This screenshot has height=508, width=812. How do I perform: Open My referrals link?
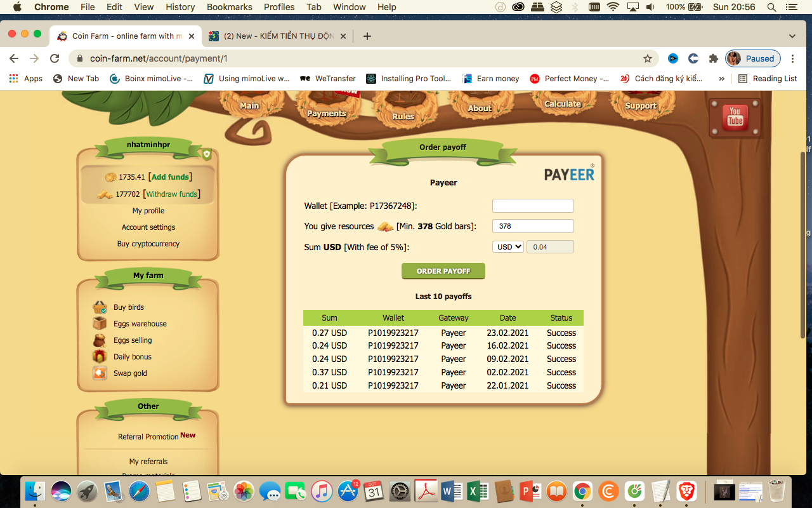coord(148,462)
